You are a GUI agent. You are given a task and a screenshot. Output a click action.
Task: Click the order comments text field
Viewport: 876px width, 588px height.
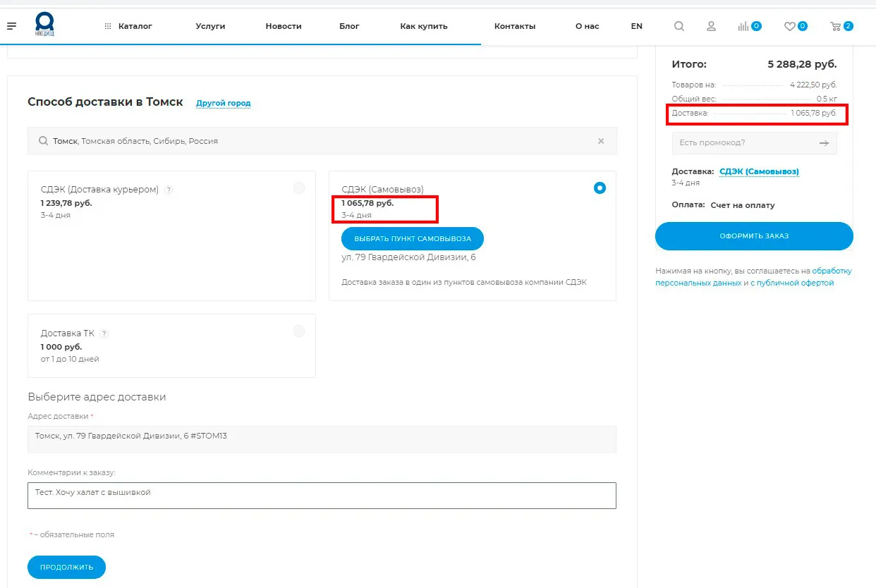pyautogui.click(x=322, y=495)
